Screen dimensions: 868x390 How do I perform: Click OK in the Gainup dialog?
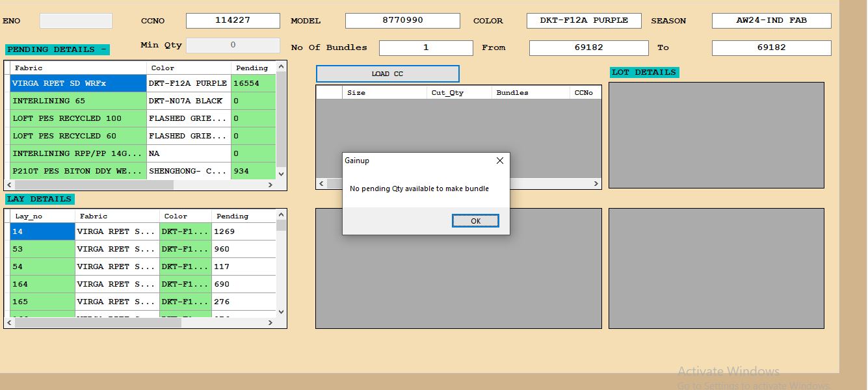(475, 221)
